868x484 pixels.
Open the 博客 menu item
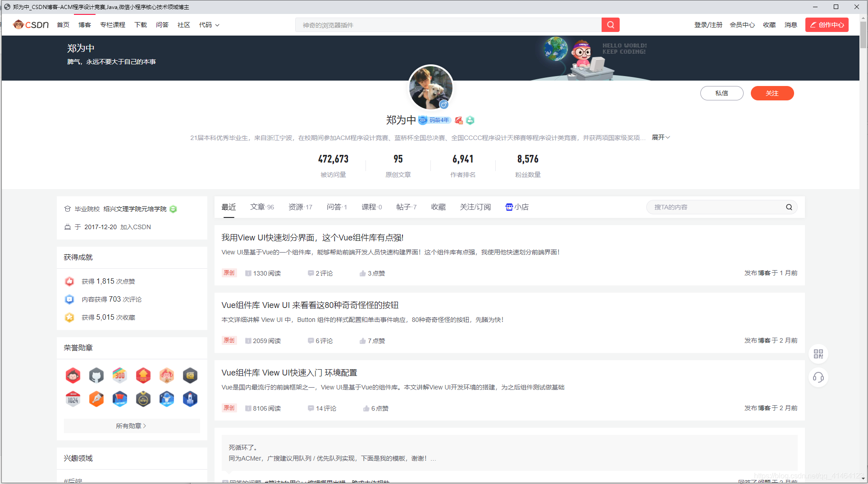[84, 25]
